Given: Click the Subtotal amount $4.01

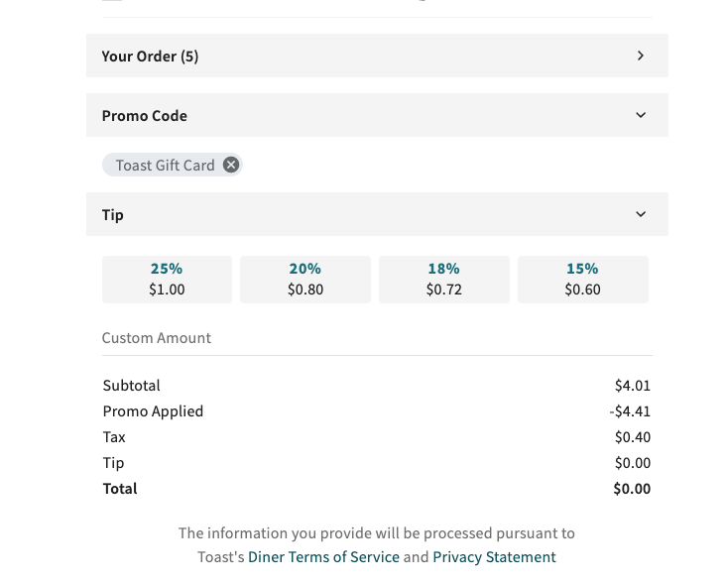Looking at the screenshot, I should click(x=632, y=386).
